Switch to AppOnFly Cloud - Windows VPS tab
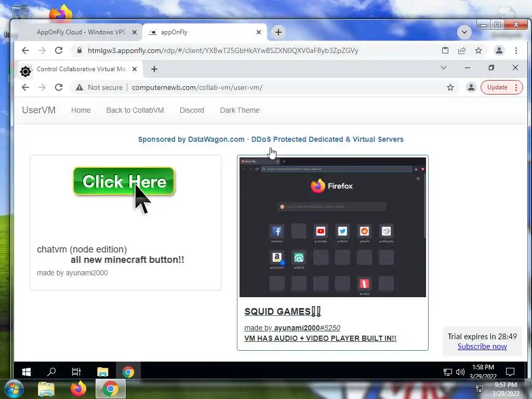 coord(79,32)
